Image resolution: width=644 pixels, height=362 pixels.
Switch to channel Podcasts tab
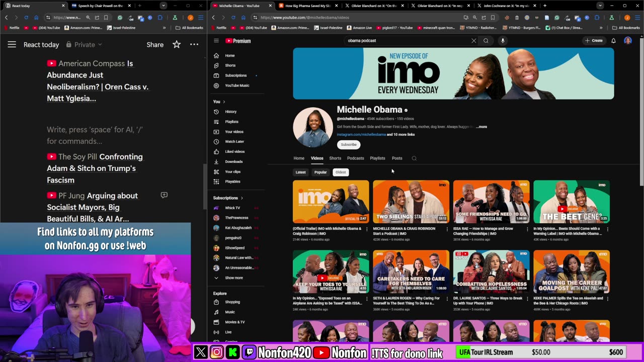coord(355,158)
